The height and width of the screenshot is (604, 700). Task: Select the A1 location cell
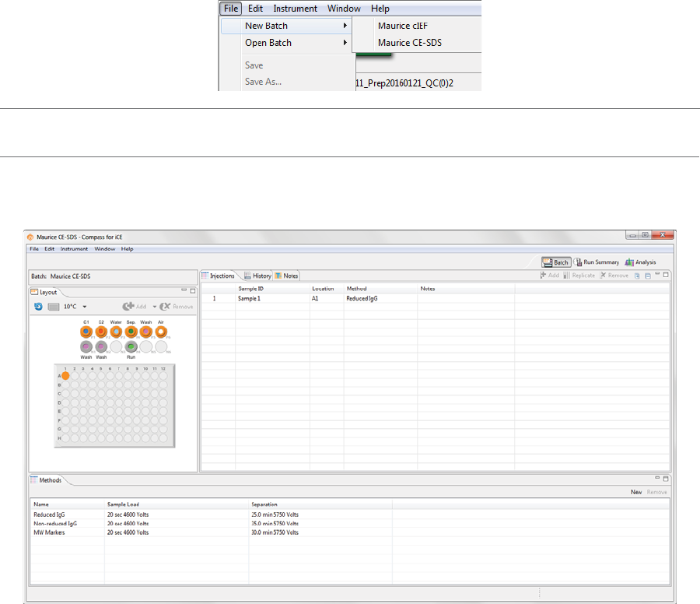tap(327, 298)
